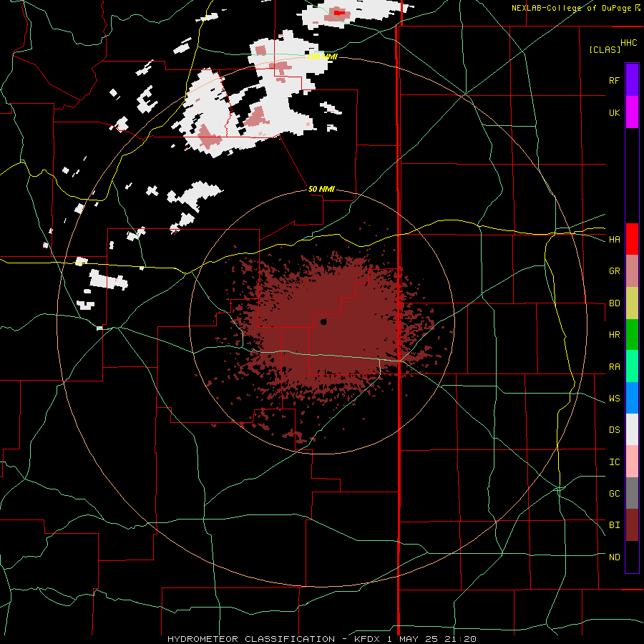Click the small red hail pixel cluster

[x=339, y=13]
